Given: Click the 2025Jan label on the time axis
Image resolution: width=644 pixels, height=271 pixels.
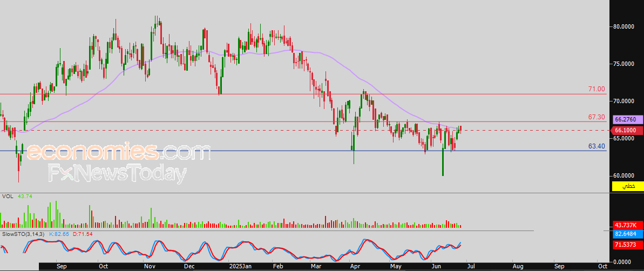Looking at the screenshot, I should [240, 267].
